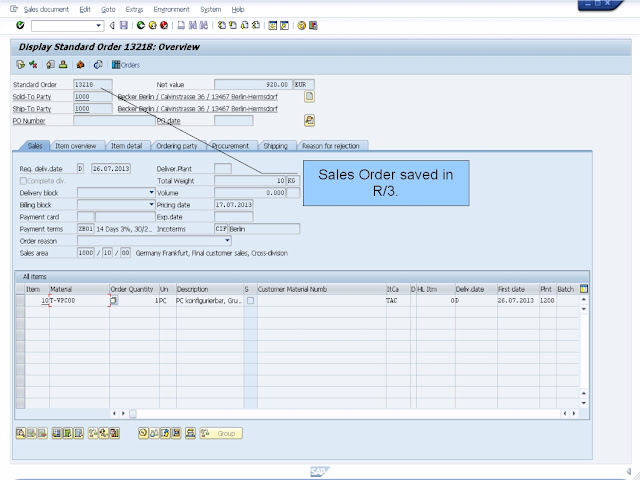The image size is (640, 480).
Task: Click the PO Number input field
Action: click(x=114, y=120)
